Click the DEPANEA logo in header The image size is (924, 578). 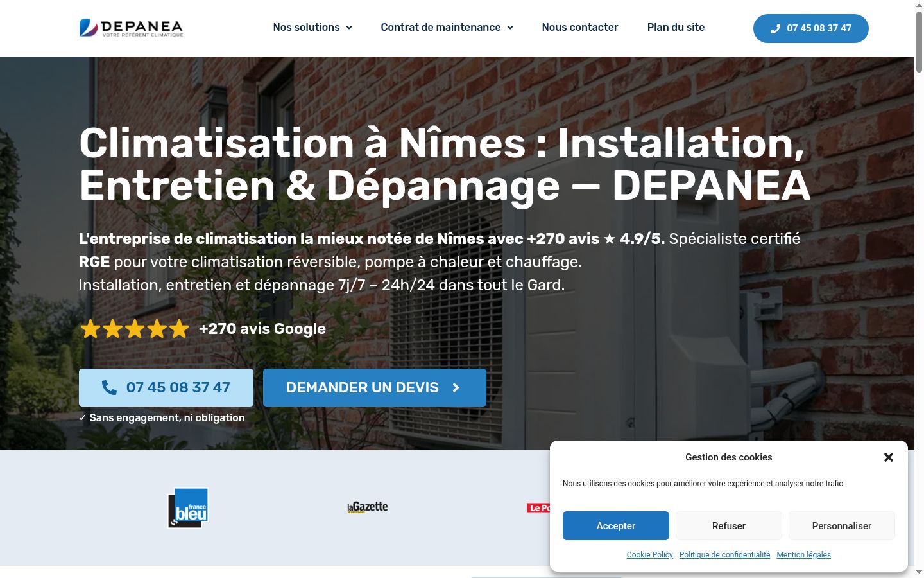(x=131, y=28)
